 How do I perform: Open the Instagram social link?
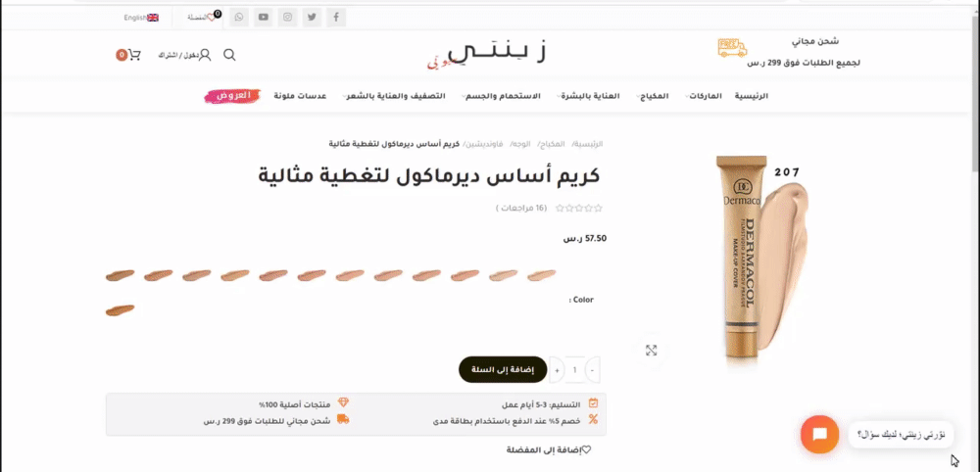pos(287,18)
